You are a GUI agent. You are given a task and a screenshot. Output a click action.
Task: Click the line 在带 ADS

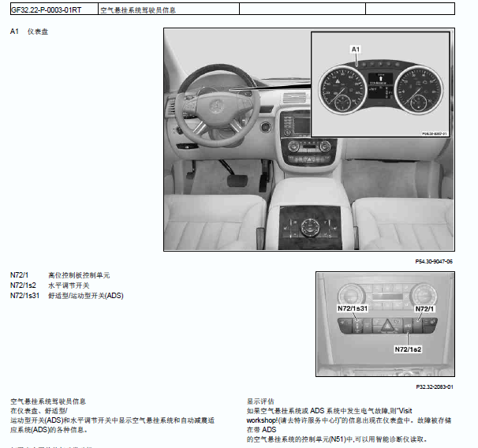point(261,430)
